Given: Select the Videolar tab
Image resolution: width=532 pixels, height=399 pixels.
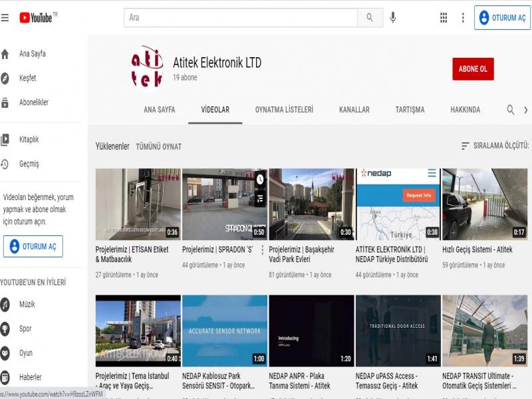Looking at the screenshot, I should 215,110.
